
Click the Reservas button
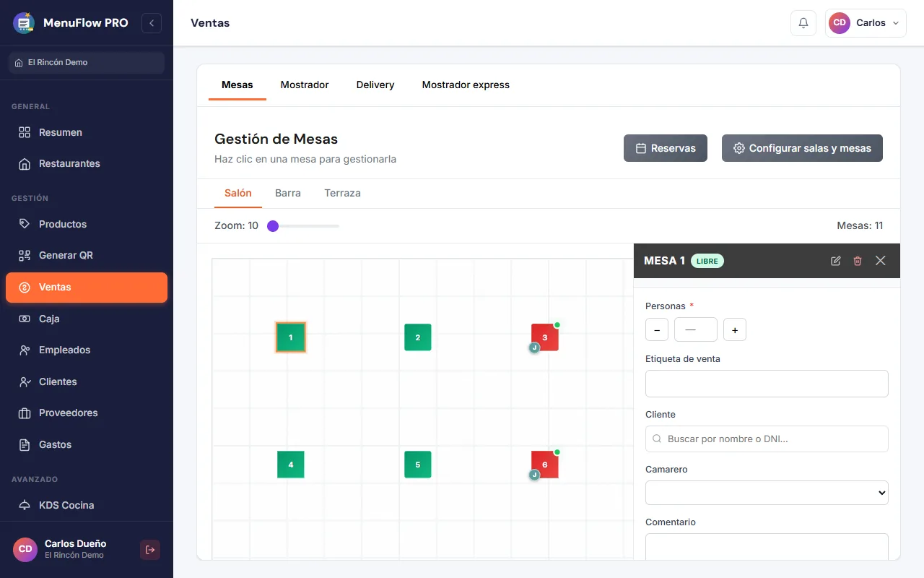tap(666, 148)
